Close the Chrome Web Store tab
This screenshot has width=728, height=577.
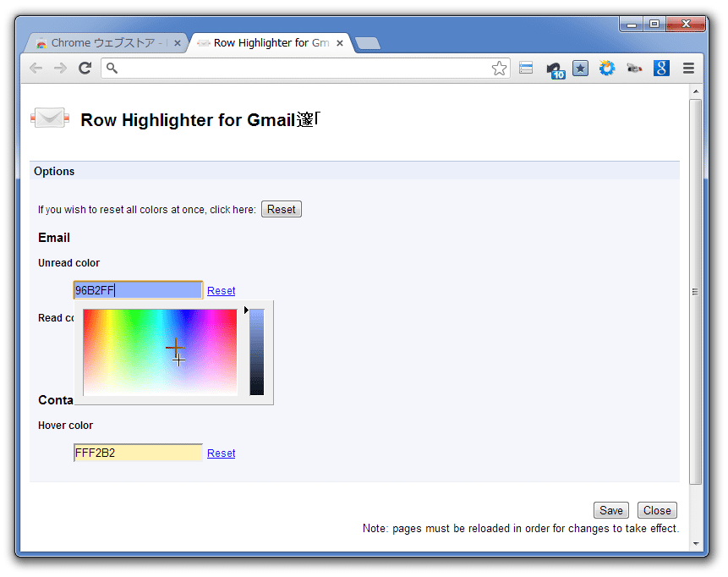pos(178,43)
